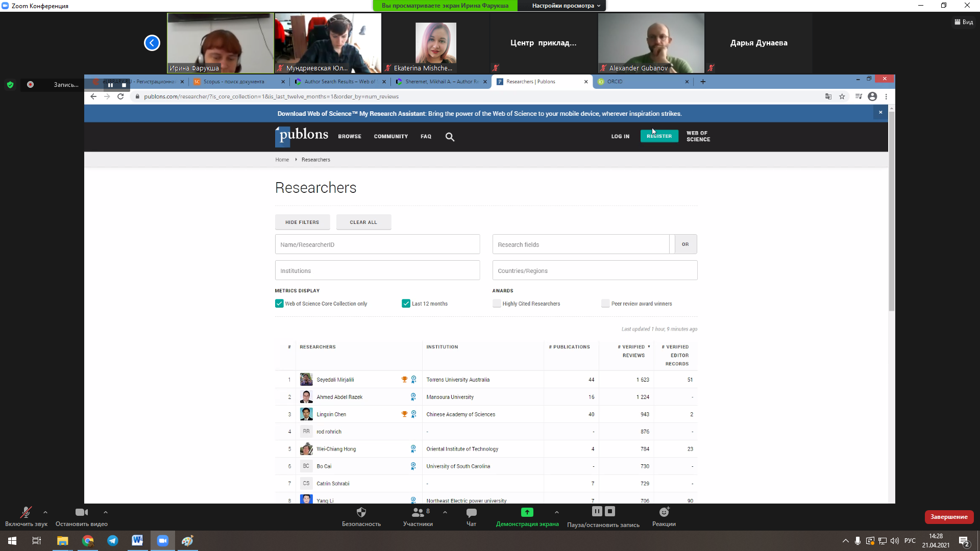Open Zoom Reactions
The height and width of the screenshot is (551, 980).
point(664,517)
